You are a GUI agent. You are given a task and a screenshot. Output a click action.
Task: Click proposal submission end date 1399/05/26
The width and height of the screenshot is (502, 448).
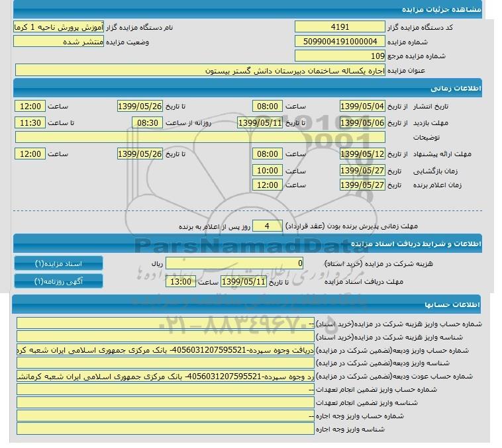point(141,155)
